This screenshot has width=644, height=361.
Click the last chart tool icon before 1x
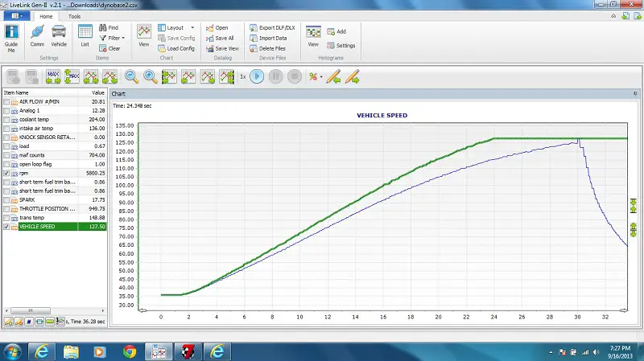coord(227,76)
